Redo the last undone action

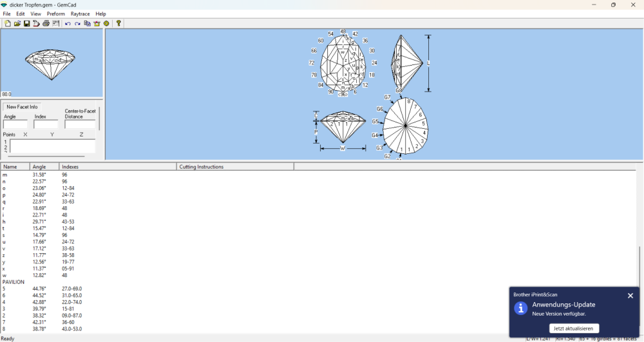77,24
